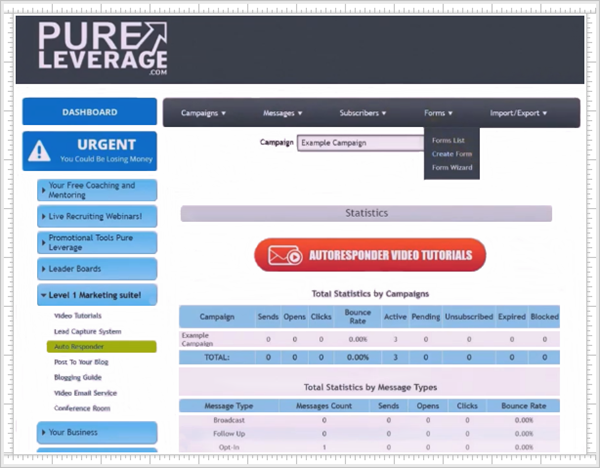Open the Campaigns dropdown menu

pyautogui.click(x=203, y=113)
